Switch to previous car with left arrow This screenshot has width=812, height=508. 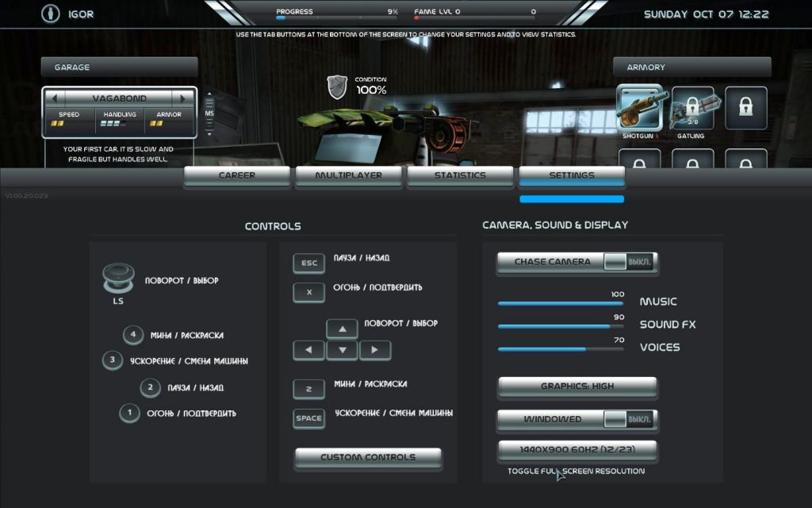tap(56, 98)
